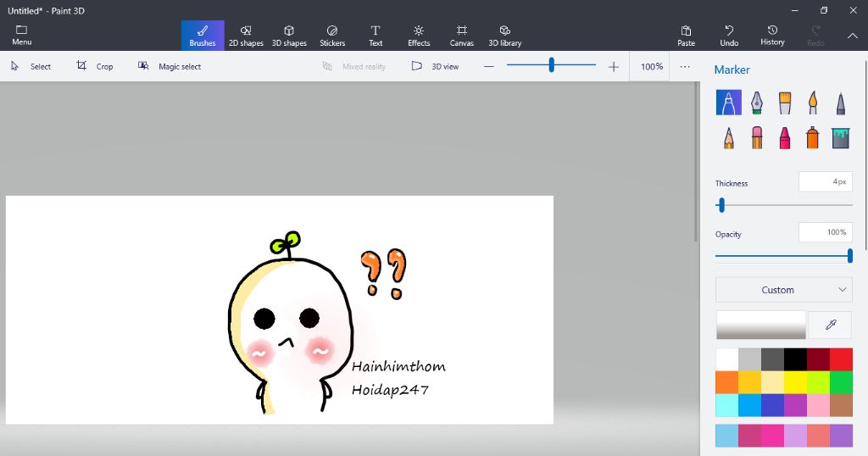Screen dimensions: 868x456
Task: Toggle 3D view mode
Action: [x=436, y=66]
